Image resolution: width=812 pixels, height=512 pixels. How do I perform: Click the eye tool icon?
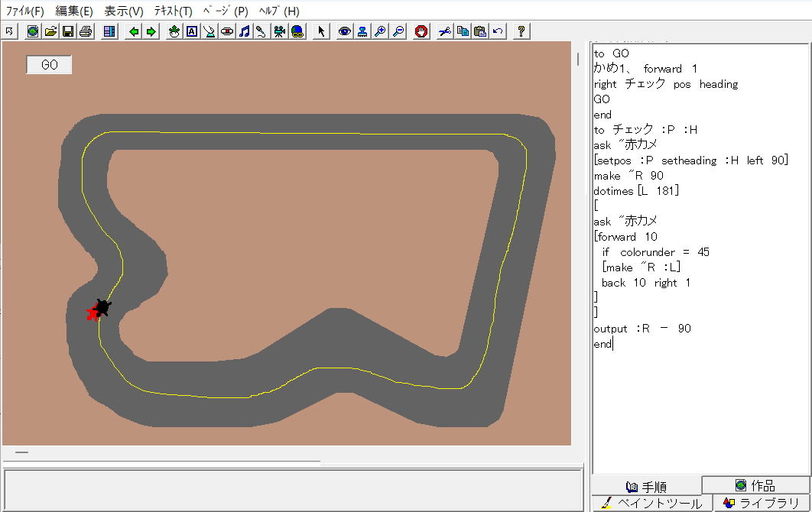344,31
